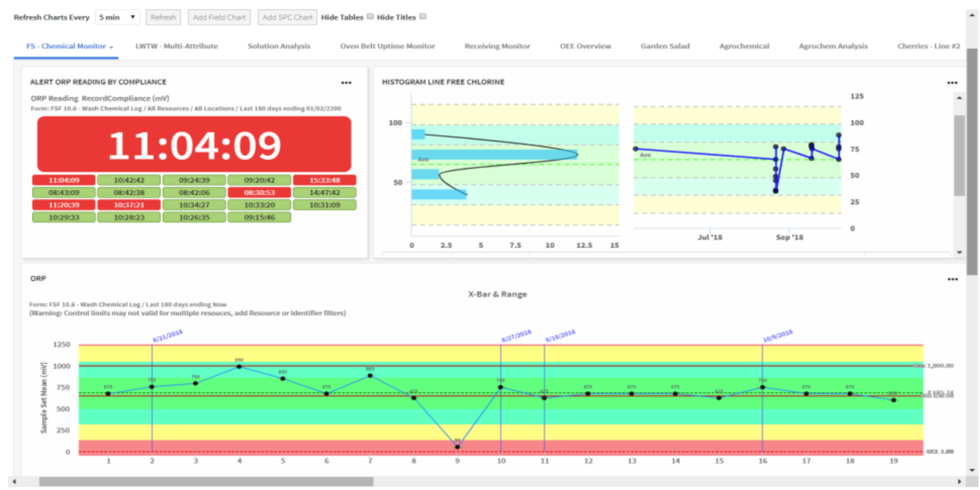Click the Add Field Chart button
The width and height of the screenshot is (980, 490).
pos(219,17)
